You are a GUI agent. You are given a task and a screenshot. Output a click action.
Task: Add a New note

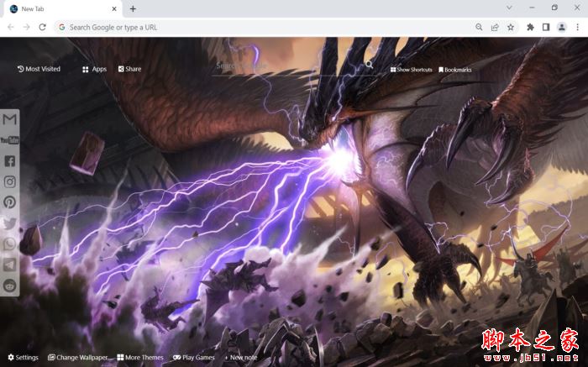pyautogui.click(x=241, y=358)
